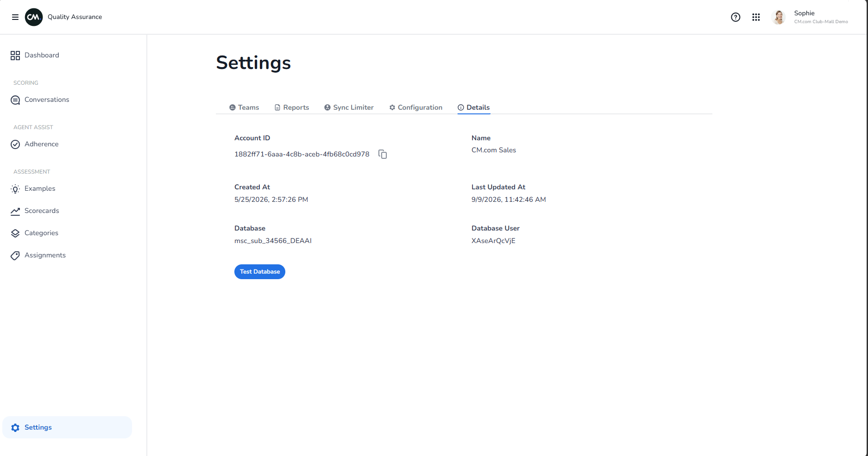Click Sophie's profile avatar

779,17
